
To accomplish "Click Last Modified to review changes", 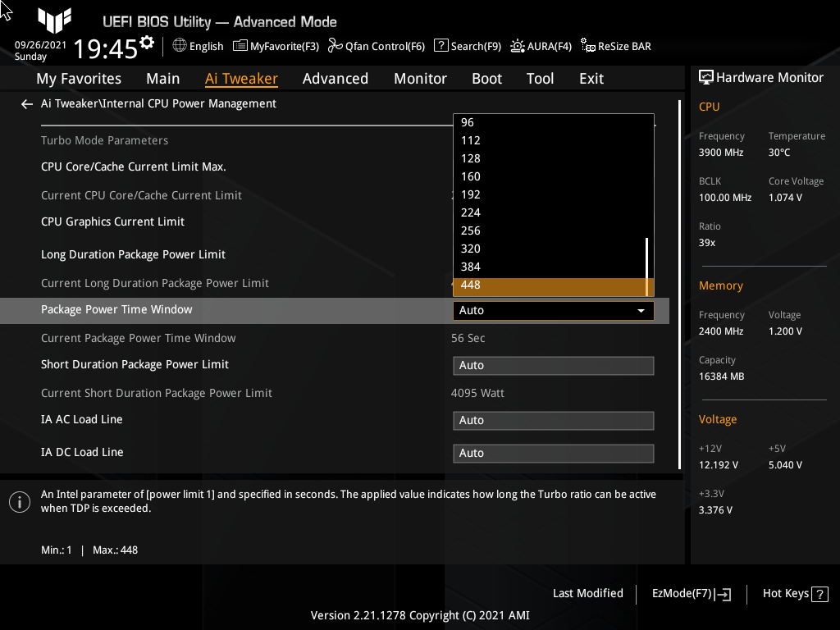I will tap(587, 593).
